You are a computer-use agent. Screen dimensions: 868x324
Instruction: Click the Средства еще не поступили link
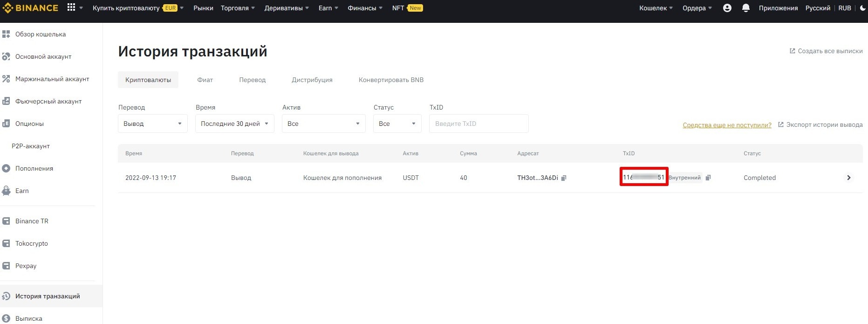tap(727, 125)
